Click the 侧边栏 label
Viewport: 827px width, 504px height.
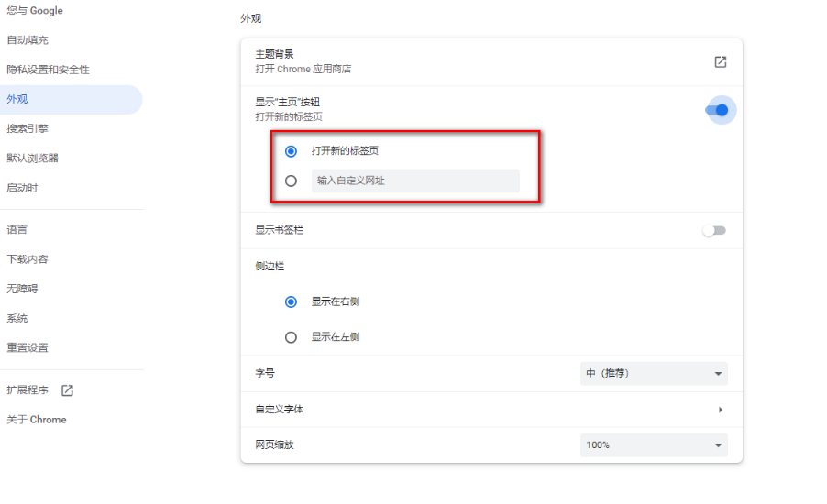click(x=270, y=267)
